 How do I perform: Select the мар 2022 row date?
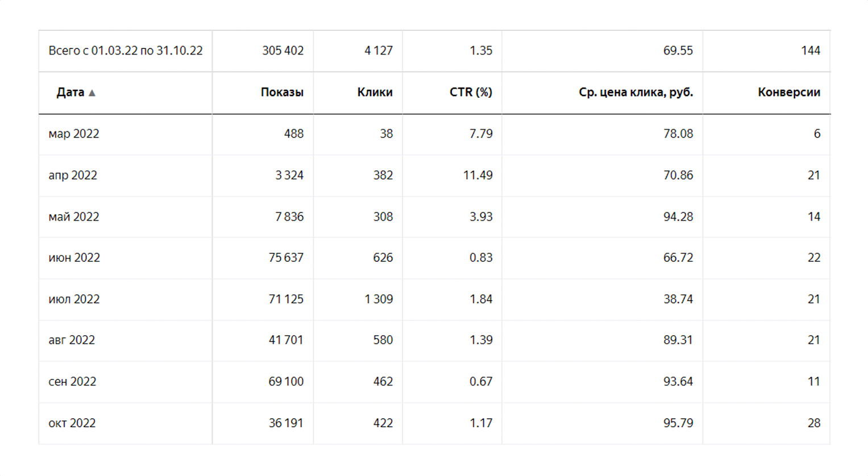(74, 133)
